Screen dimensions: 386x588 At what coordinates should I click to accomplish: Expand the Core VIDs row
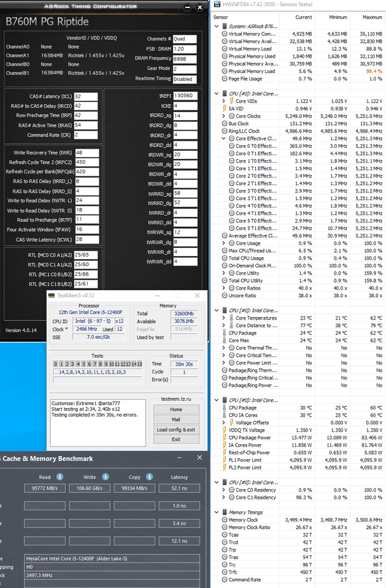(x=224, y=101)
